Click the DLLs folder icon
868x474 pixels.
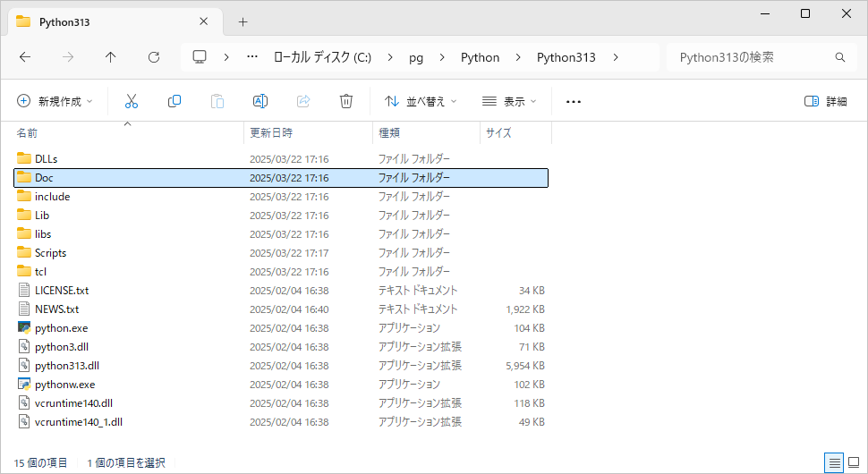point(24,158)
